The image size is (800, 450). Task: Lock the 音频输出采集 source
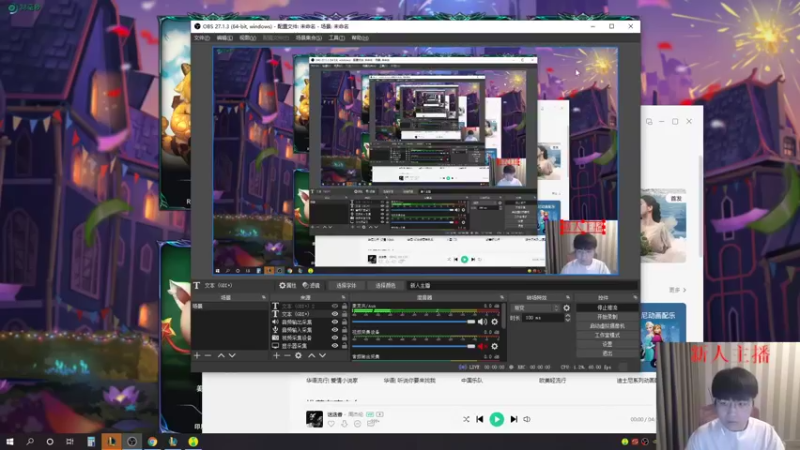344,322
